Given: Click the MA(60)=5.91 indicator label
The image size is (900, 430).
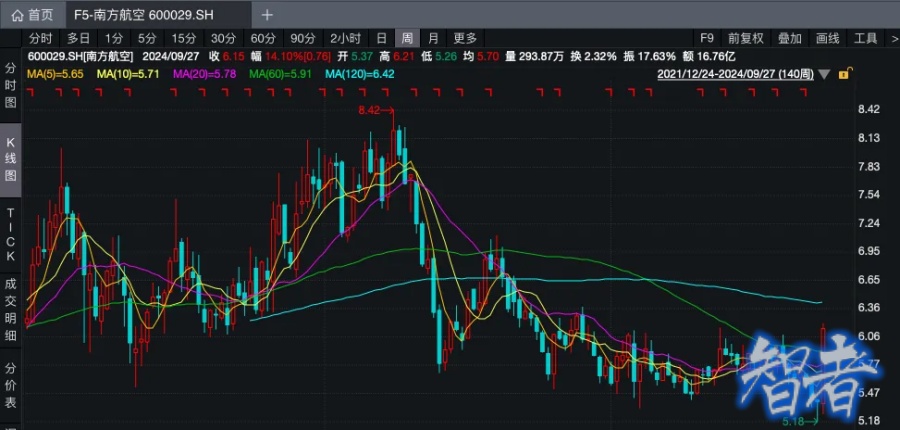Looking at the screenshot, I should pos(281,73).
